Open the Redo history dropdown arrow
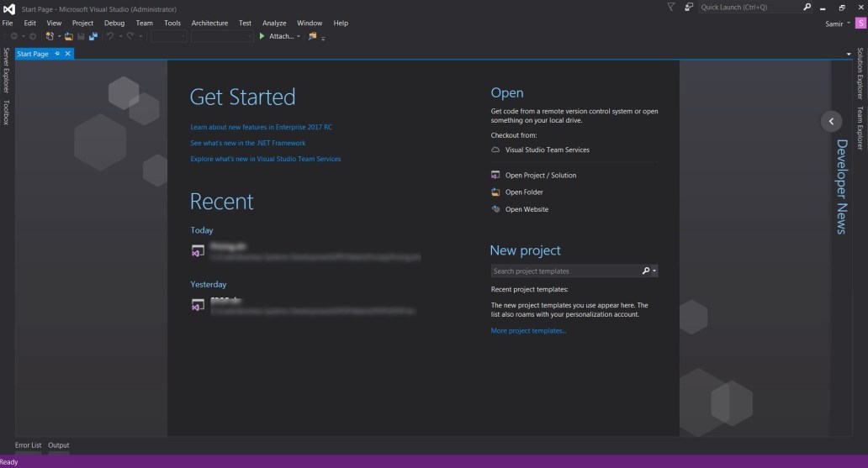Screen dimensions: 868x468 point(140,36)
